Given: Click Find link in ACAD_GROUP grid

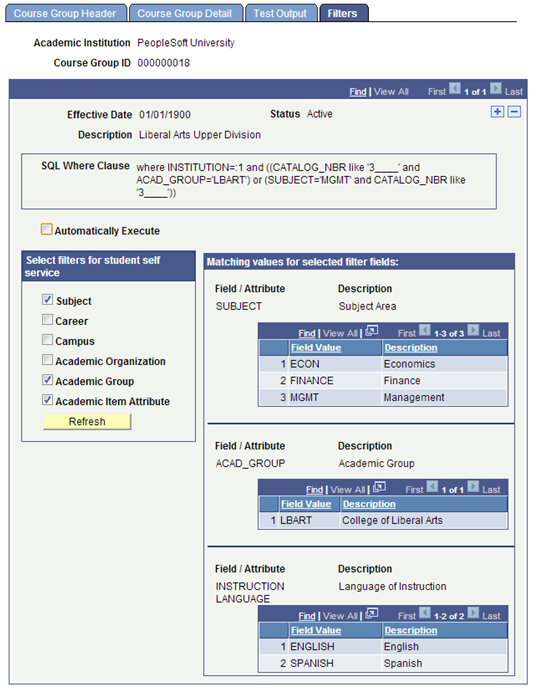Looking at the screenshot, I should point(314,490).
